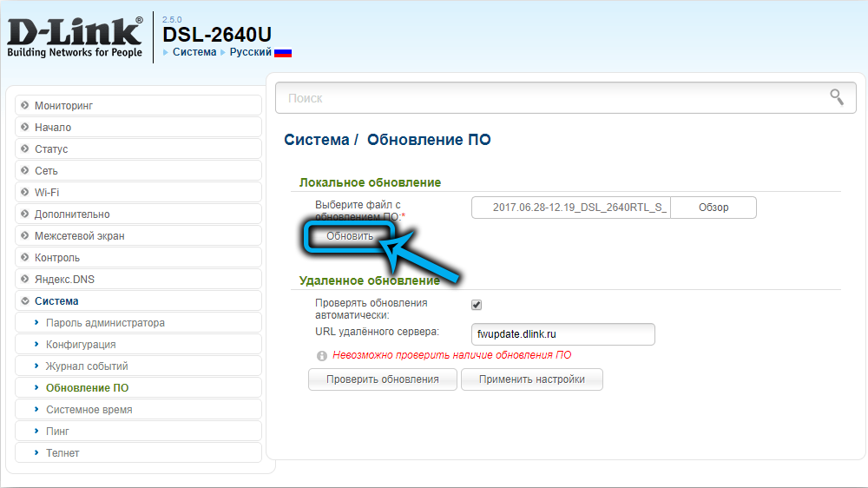Image resolution: width=868 pixels, height=488 pixels.
Task: Uncheck the automatic update check checkbox
Action: [476, 305]
